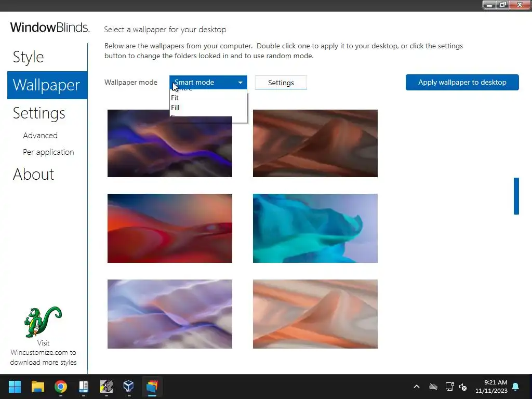Click the cloud sync tray icon
The height and width of the screenshot is (399, 532).
tap(433, 387)
